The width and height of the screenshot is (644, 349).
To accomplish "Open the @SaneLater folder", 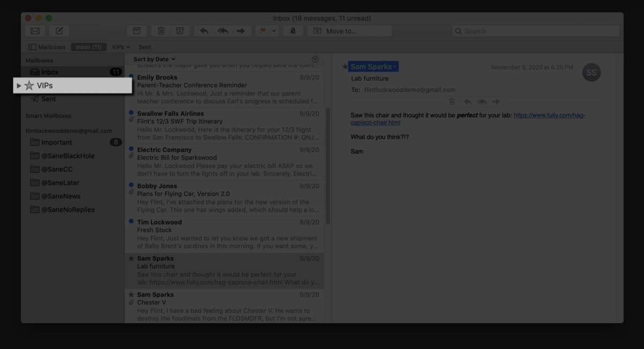I will (x=72, y=183).
